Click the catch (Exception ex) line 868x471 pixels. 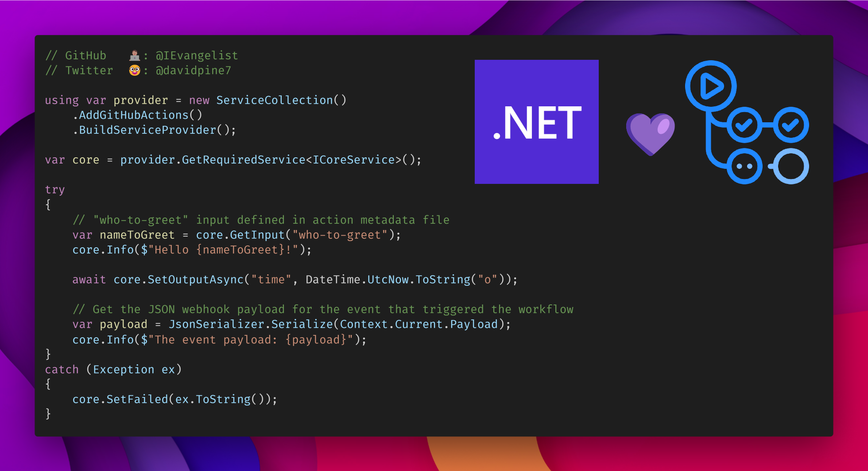[113, 369]
